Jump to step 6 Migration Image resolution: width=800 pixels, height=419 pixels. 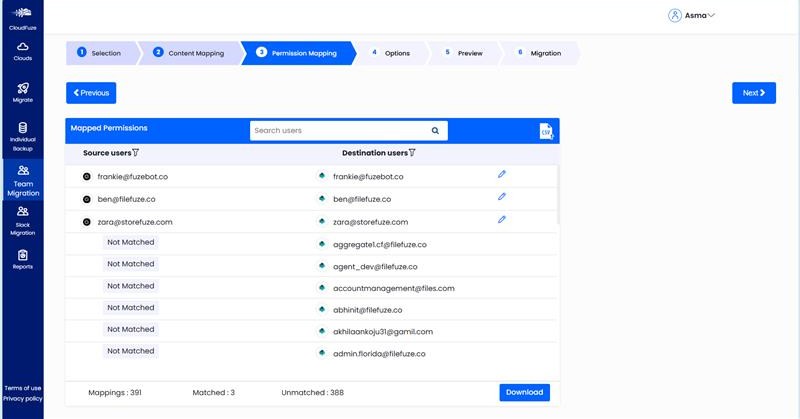pyautogui.click(x=539, y=53)
